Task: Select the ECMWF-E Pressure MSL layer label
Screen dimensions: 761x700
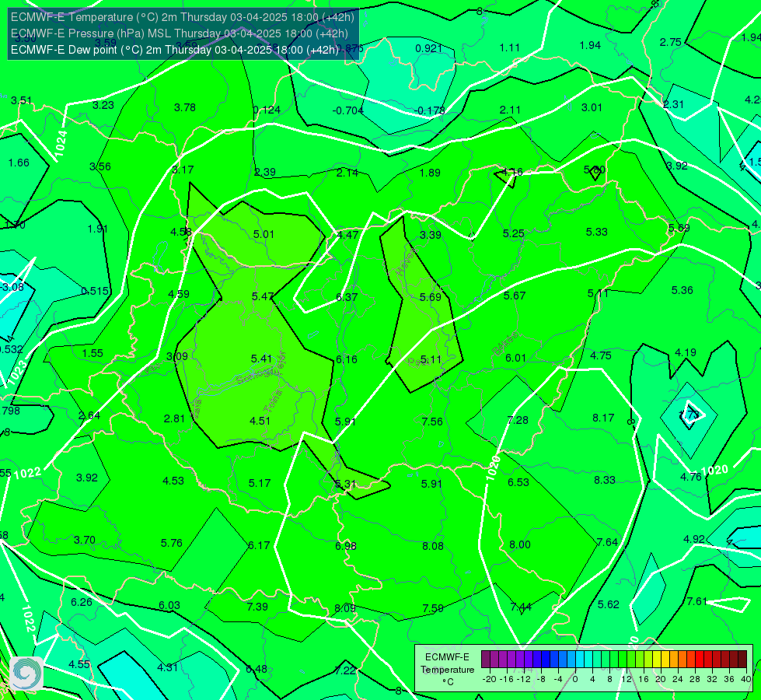Action: [x=180, y=33]
